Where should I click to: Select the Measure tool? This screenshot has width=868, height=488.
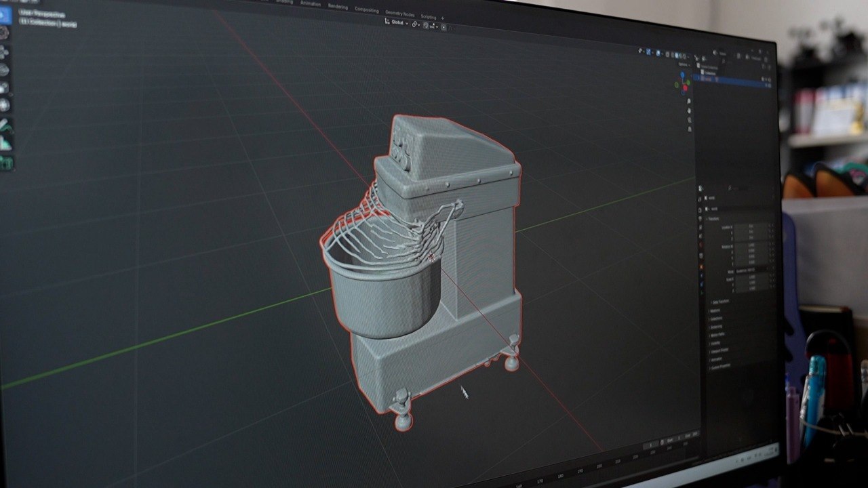click(x=5, y=143)
